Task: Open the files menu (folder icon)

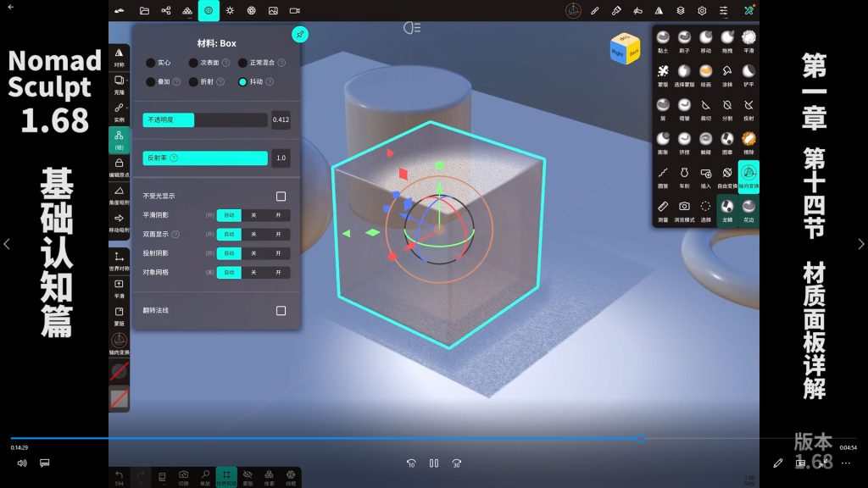Action: point(144,11)
